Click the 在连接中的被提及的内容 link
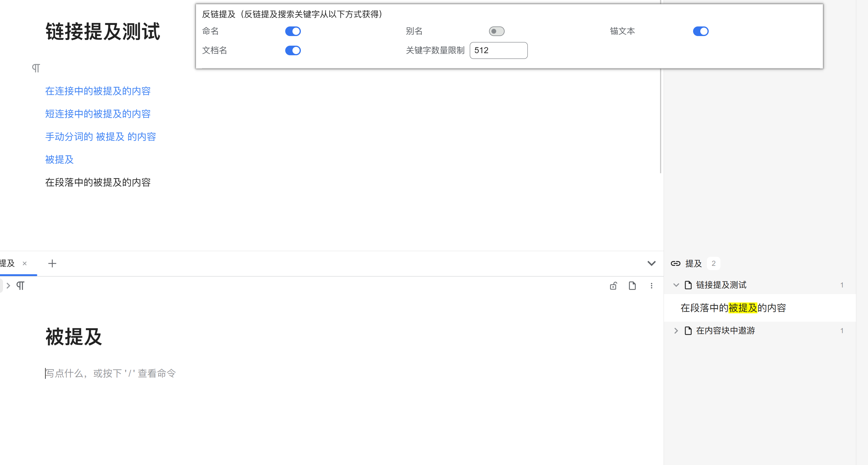The image size is (868, 465). tap(98, 91)
